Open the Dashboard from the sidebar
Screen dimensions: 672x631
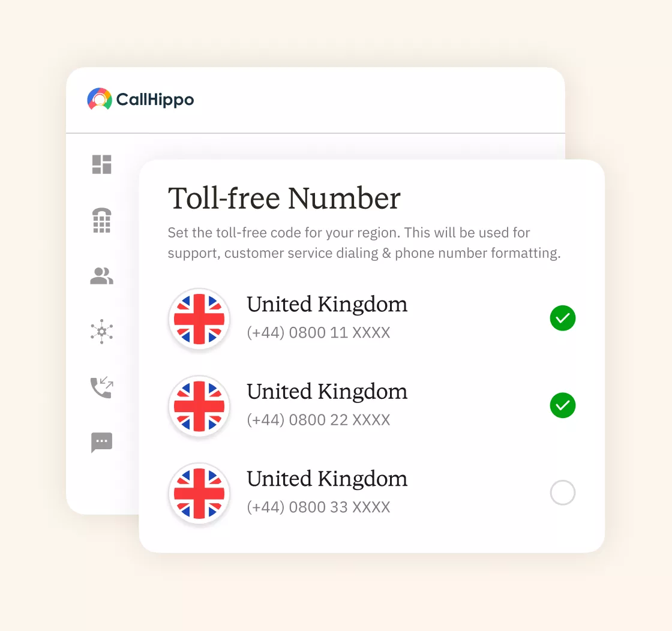pyautogui.click(x=102, y=164)
